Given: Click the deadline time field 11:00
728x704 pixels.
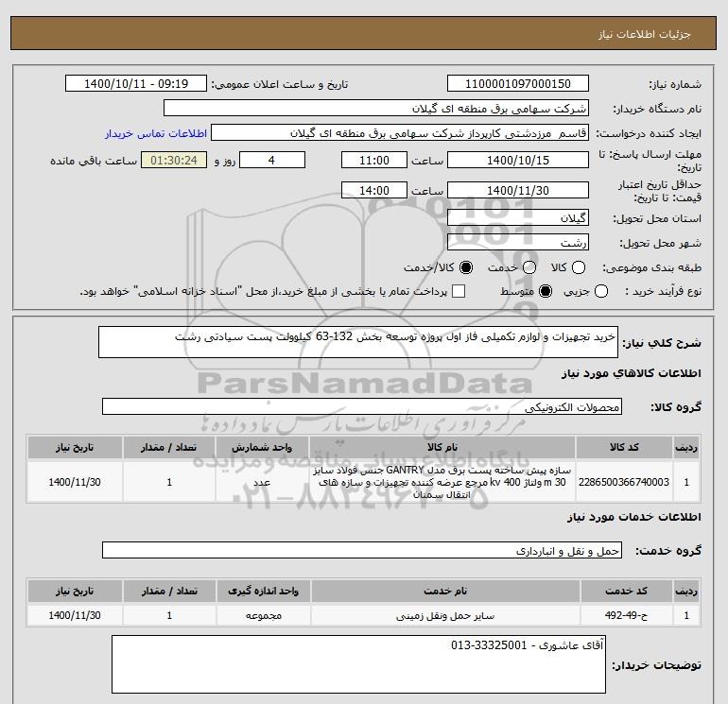Looking at the screenshot, I should click(x=374, y=160).
